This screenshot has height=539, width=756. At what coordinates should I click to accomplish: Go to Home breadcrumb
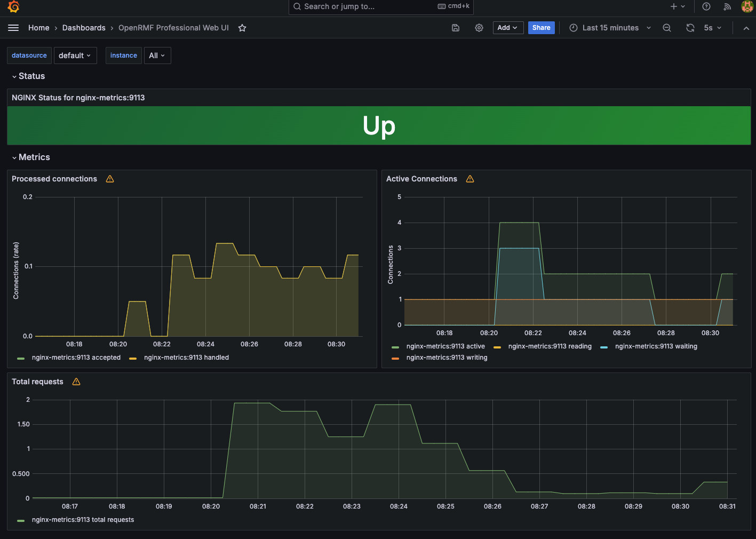point(38,28)
